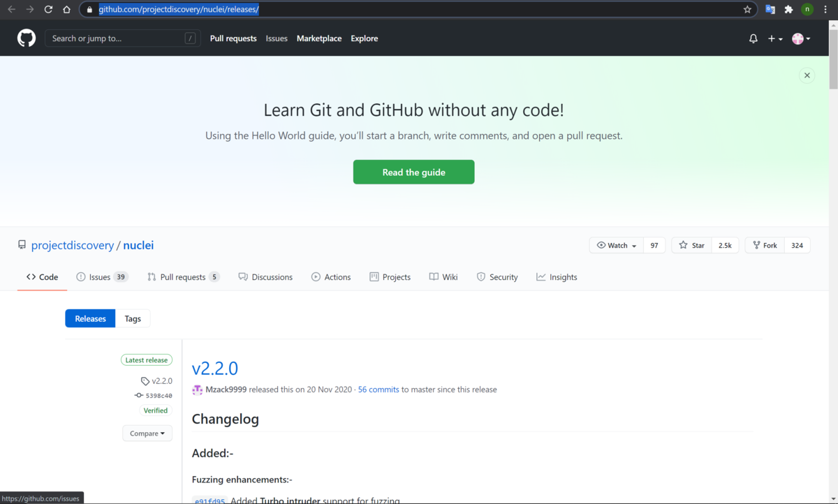
Task: Open the Chrome three-dot menu
Action: click(x=825, y=10)
